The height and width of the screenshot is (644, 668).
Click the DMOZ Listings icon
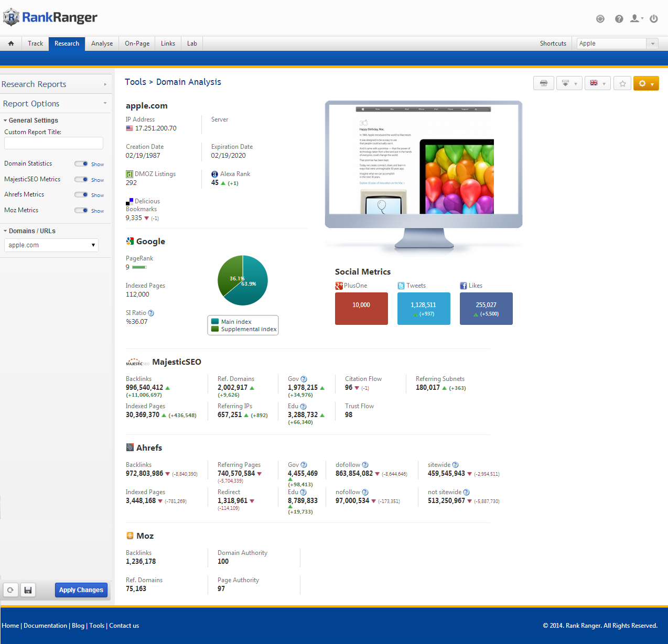coord(130,174)
